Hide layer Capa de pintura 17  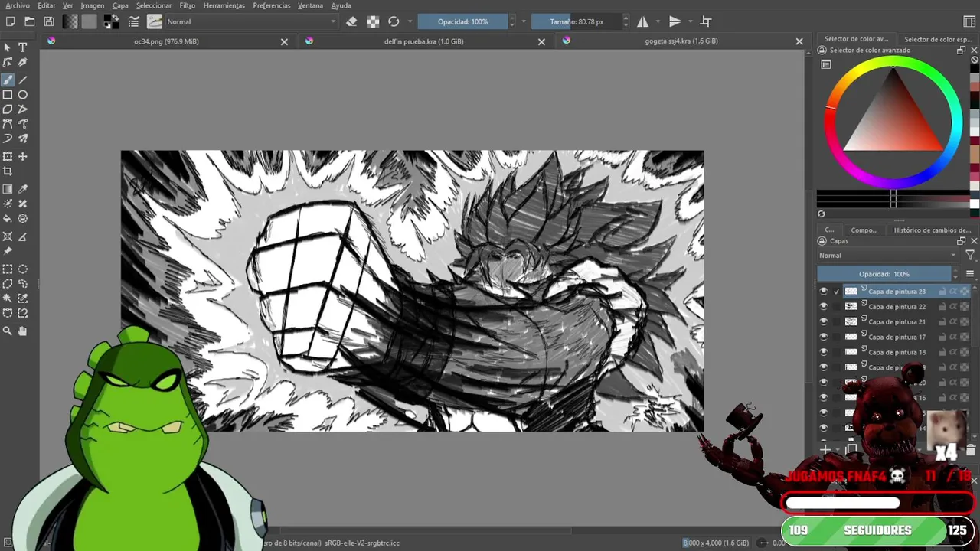click(x=824, y=337)
